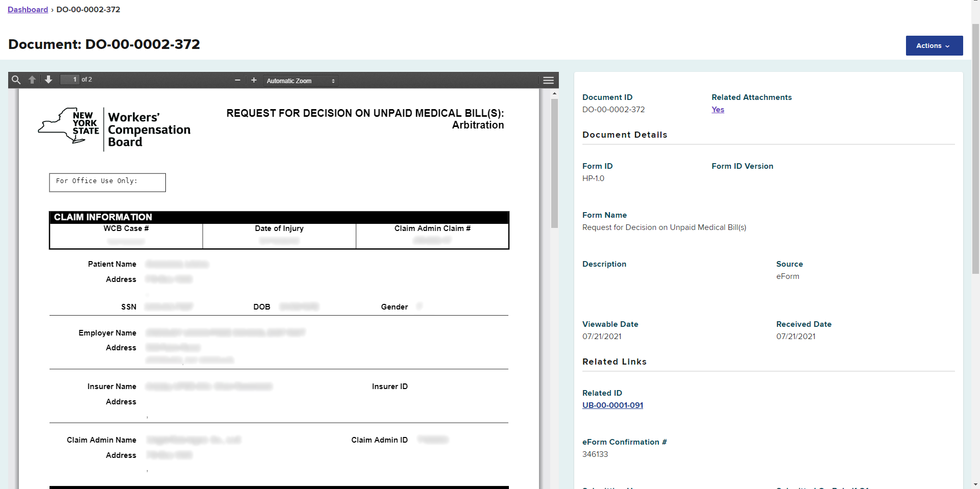Open the Automatic Zoom dropdown
The image size is (980, 489).
tap(300, 81)
